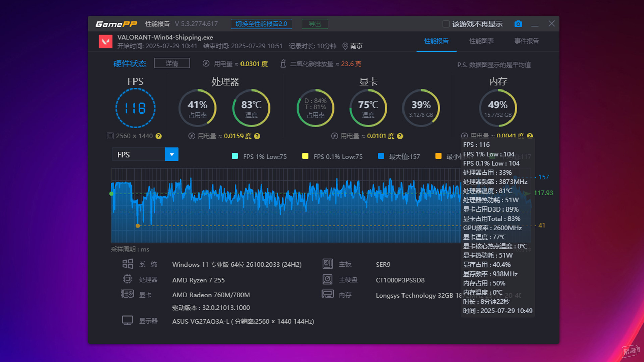This screenshot has width=644, height=362.
Task: Toggle 最大值 blue legend swatch
Action: coord(381,156)
